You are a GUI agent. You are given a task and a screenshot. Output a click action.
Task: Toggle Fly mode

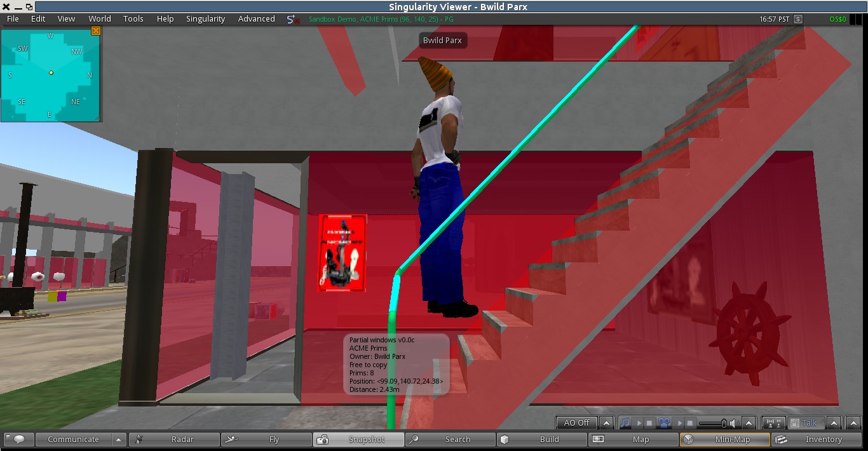coord(266,439)
